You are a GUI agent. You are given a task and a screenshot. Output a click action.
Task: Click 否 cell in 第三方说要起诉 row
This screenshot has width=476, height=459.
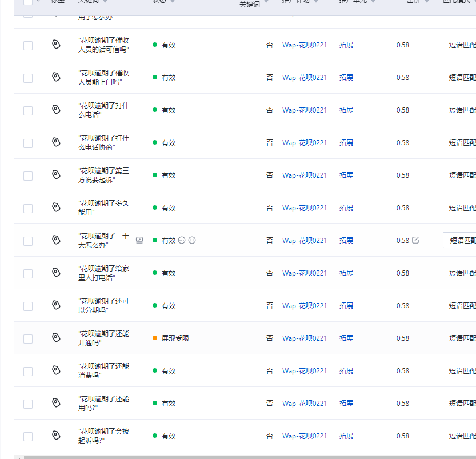coord(270,175)
